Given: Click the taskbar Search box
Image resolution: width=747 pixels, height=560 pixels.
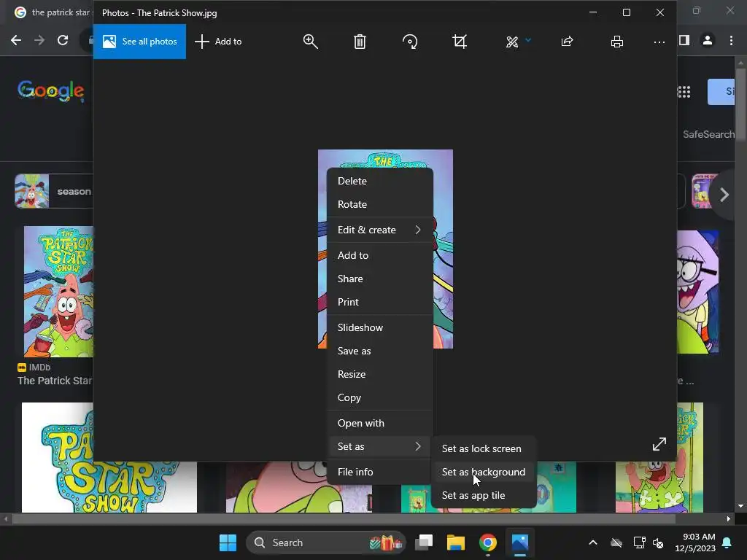Looking at the screenshot, I should click(x=326, y=542).
